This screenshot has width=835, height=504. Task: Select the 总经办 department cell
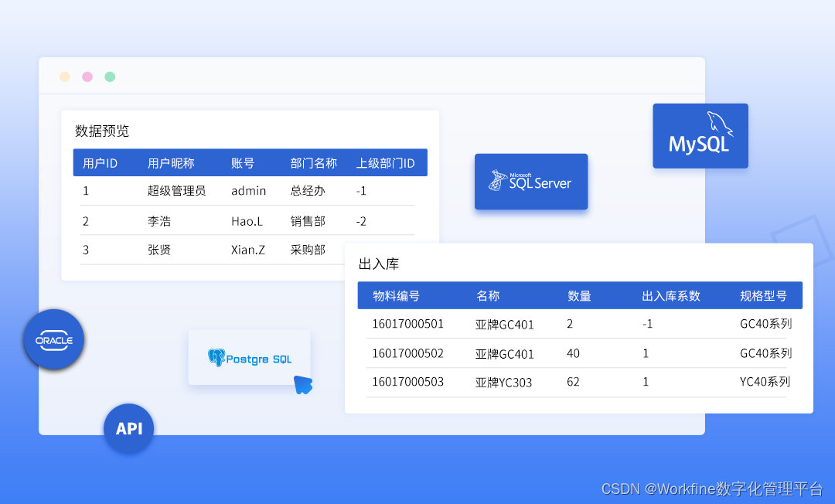308,190
